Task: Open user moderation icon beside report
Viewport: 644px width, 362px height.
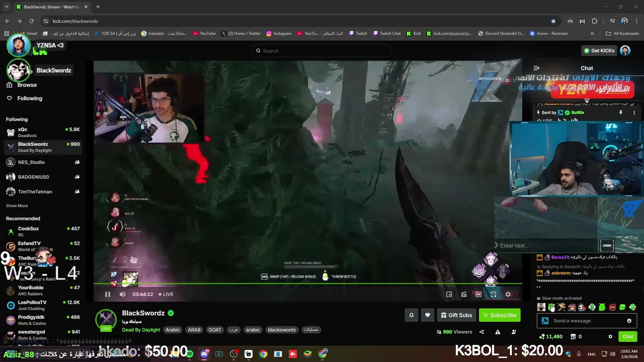Action: (514, 332)
